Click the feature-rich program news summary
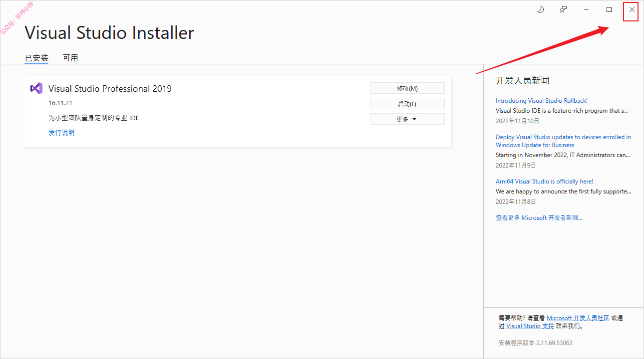Image resolution: width=644 pixels, height=359 pixels. point(562,111)
